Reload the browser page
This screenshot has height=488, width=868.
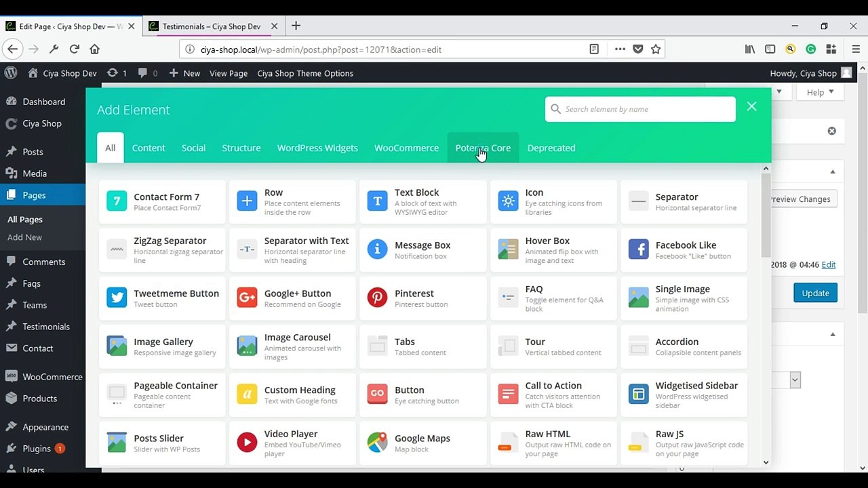click(x=75, y=49)
